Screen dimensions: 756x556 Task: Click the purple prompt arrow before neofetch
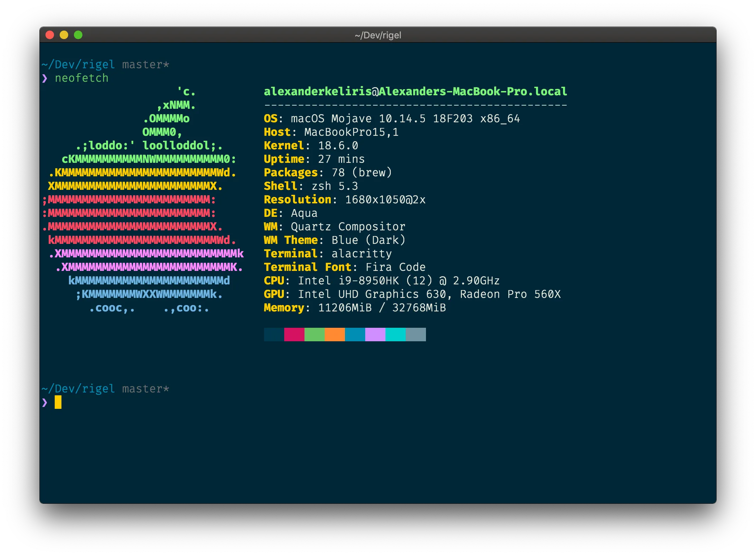click(x=44, y=78)
